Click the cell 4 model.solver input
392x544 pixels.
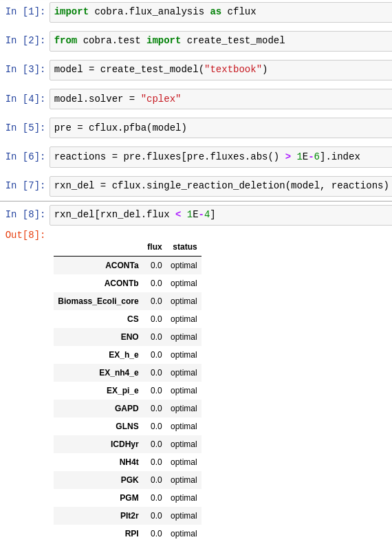point(221,99)
